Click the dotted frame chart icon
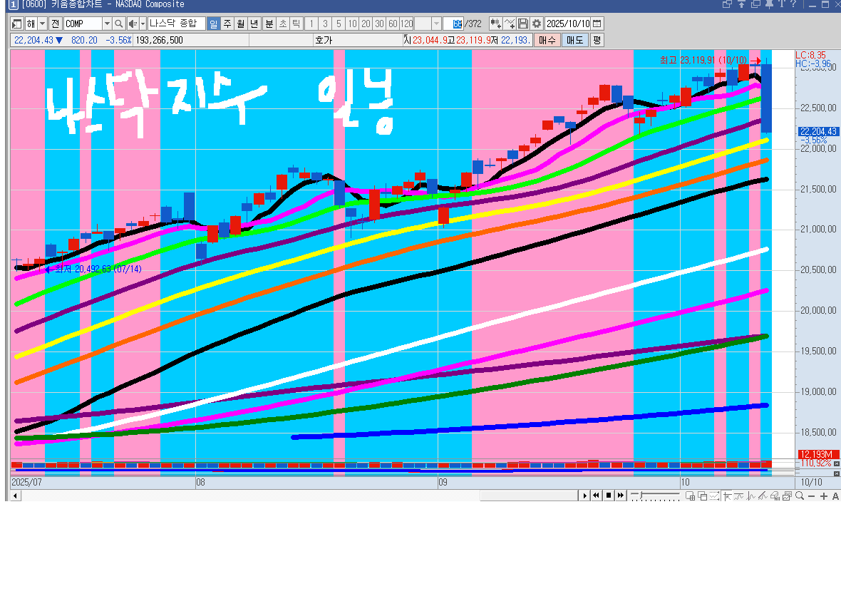This screenshot has width=841, height=616. 714,496
